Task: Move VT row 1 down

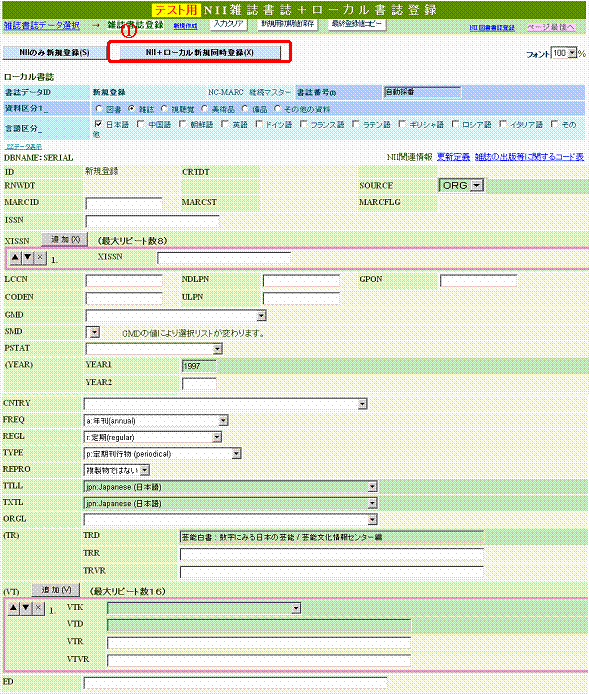Action: pyautogui.click(x=26, y=608)
